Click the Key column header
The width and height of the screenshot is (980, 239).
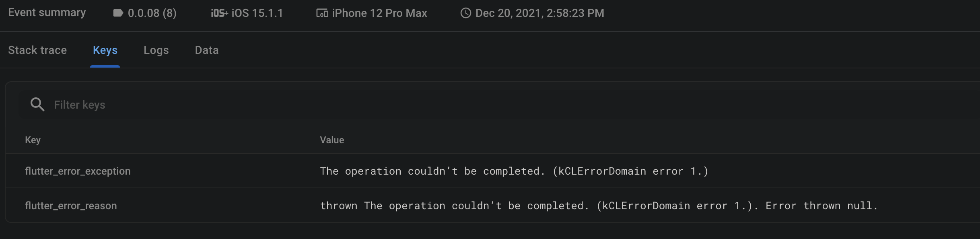32,140
